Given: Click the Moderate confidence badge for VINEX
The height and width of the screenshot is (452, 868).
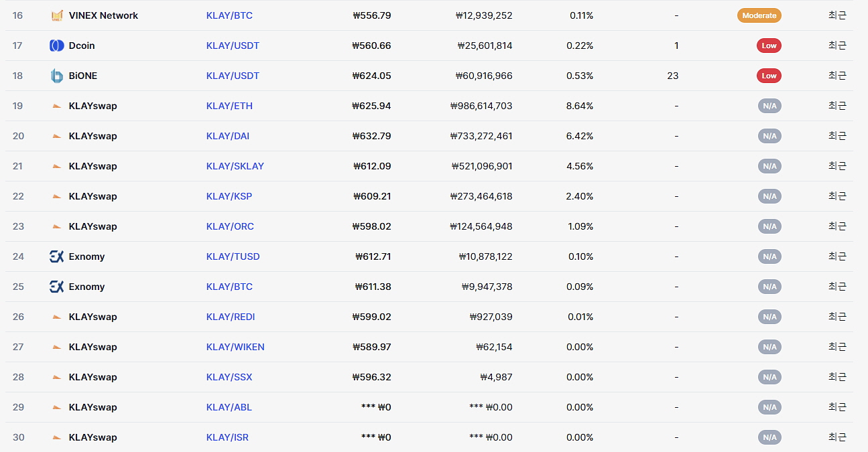Looking at the screenshot, I should (x=759, y=15).
